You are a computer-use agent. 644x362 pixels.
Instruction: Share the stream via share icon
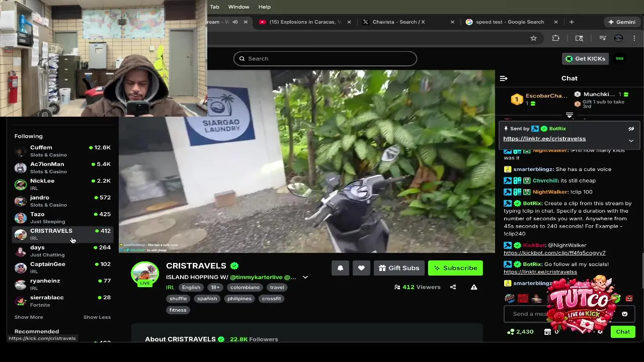pyautogui.click(x=453, y=287)
